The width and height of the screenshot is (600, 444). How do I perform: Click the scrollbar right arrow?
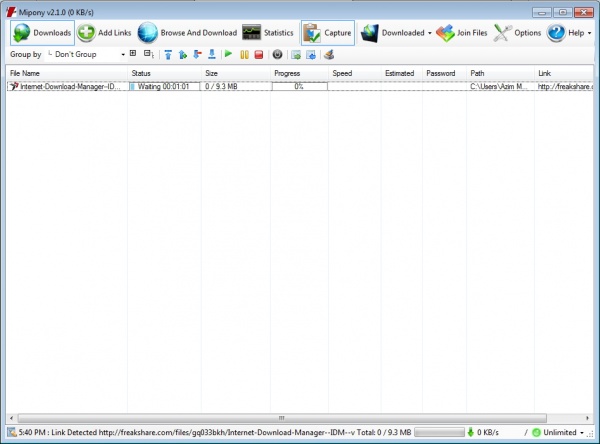tap(587, 418)
